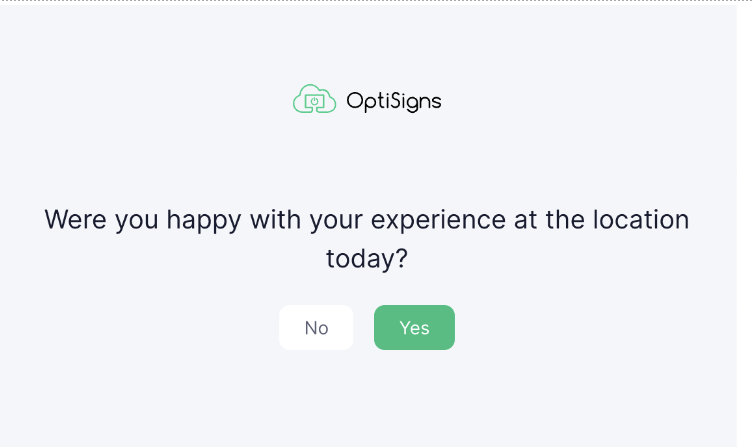
Task: Answer Yes to the experience question
Action: click(x=414, y=328)
